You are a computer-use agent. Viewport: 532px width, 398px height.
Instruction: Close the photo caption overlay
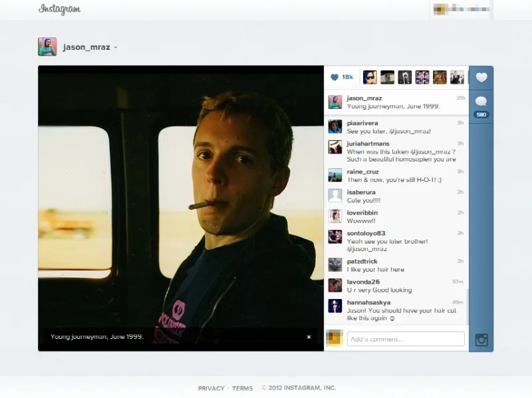coord(309,337)
